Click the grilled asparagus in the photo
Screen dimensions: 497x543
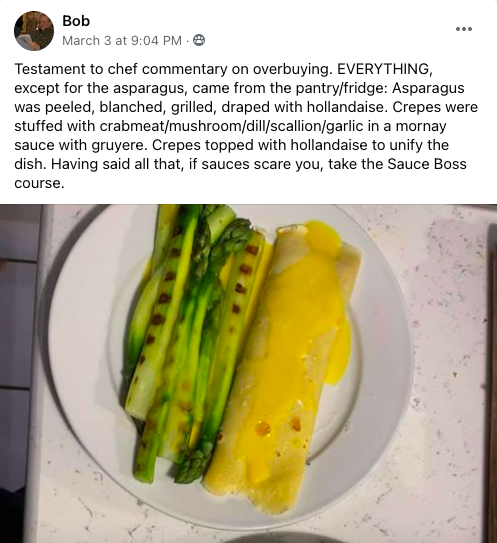pos(189,339)
